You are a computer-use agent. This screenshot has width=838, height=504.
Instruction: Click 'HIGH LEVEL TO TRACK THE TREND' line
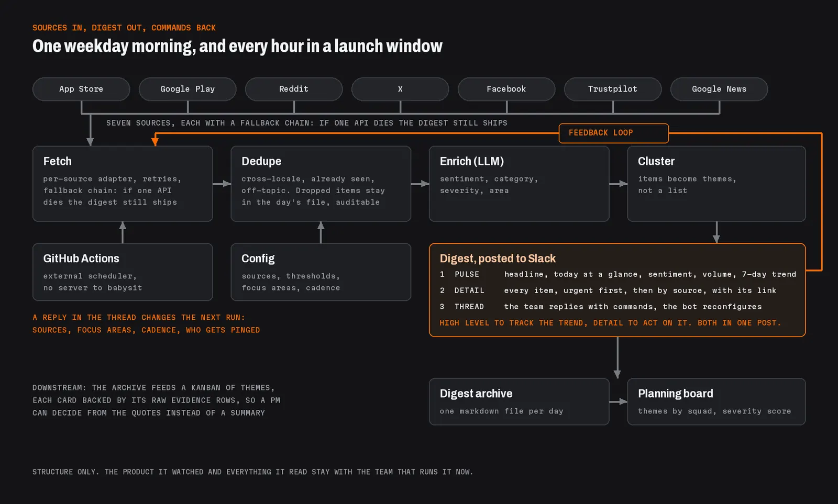610,323
